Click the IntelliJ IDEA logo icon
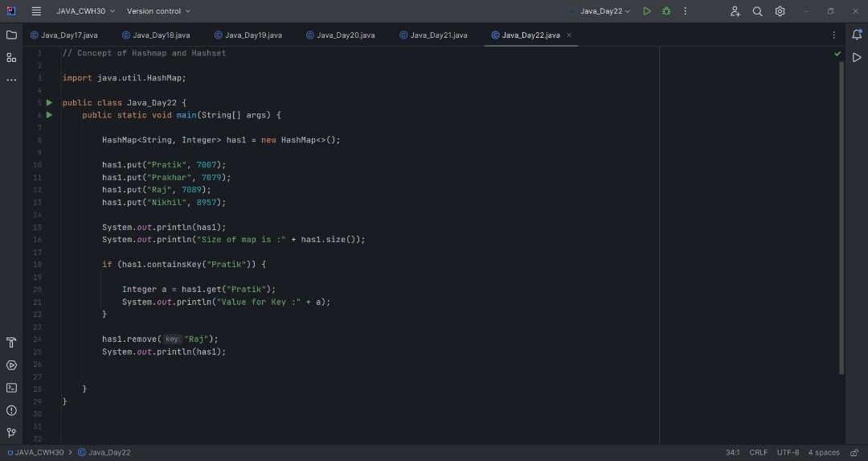868x461 pixels. 11,11
